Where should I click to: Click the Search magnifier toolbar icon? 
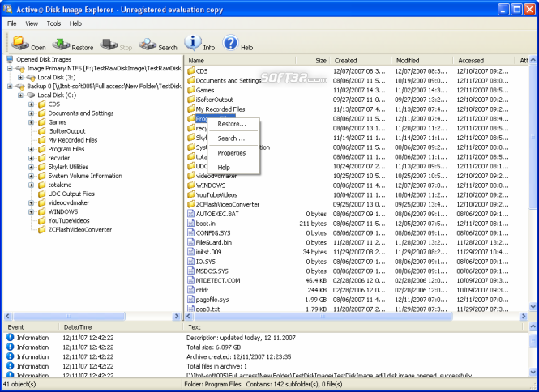click(x=148, y=45)
